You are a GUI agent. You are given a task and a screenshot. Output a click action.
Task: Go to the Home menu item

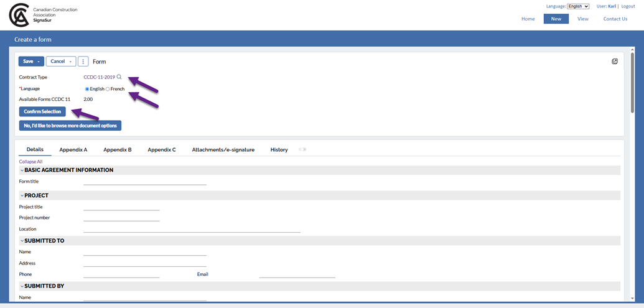pyautogui.click(x=528, y=19)
